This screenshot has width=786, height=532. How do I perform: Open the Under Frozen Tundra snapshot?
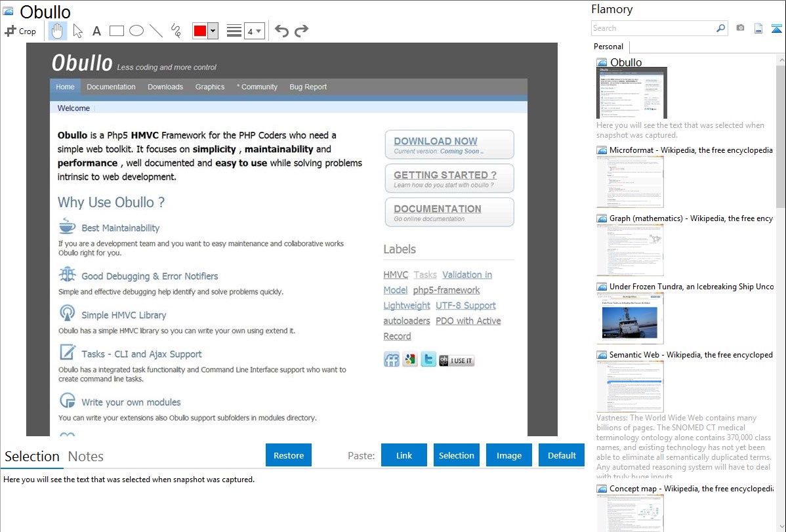(630, 318)
